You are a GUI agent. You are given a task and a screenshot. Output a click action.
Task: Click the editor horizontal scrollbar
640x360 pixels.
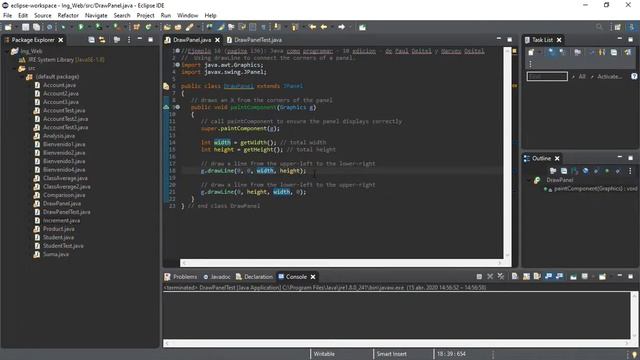[x=342, y=263]
